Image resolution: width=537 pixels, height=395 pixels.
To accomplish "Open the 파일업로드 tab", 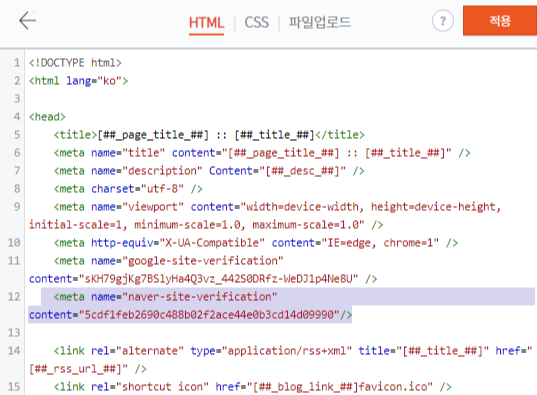I will click(x=320, y=22).
